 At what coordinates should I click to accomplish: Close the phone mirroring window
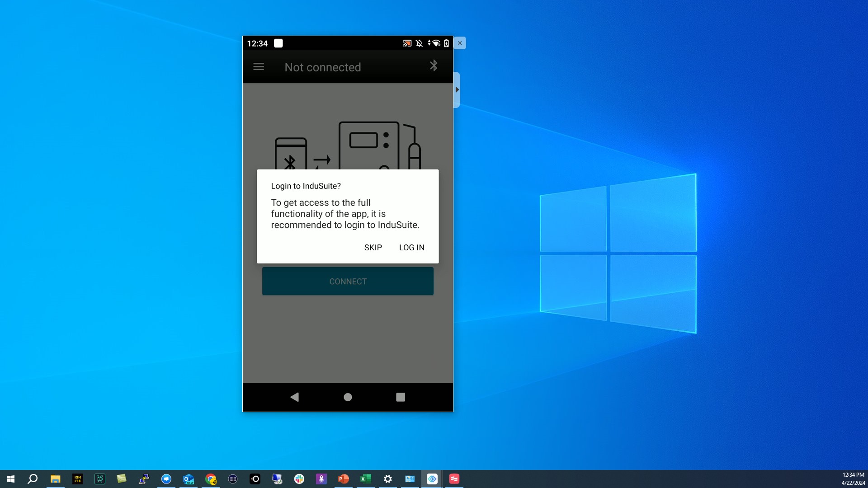pos(460,43)
